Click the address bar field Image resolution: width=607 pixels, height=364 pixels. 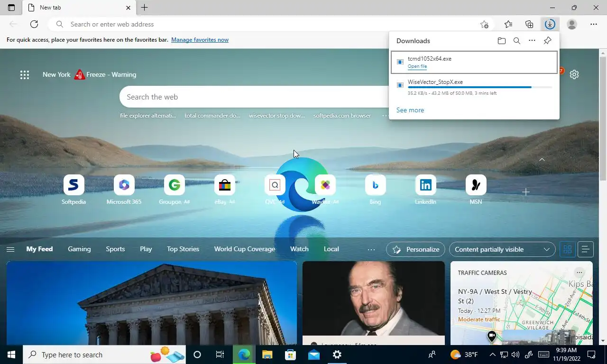click(270, 24)
